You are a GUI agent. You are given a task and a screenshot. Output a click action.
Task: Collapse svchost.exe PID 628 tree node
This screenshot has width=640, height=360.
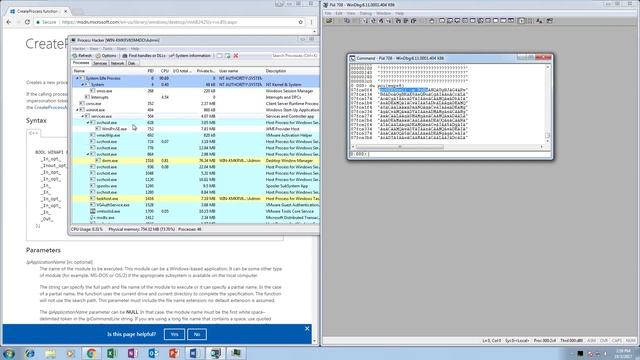coord(88,122)
